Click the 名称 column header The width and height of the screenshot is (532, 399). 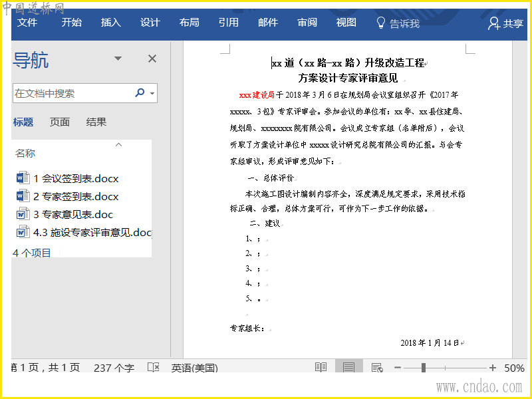pos(25,153)
